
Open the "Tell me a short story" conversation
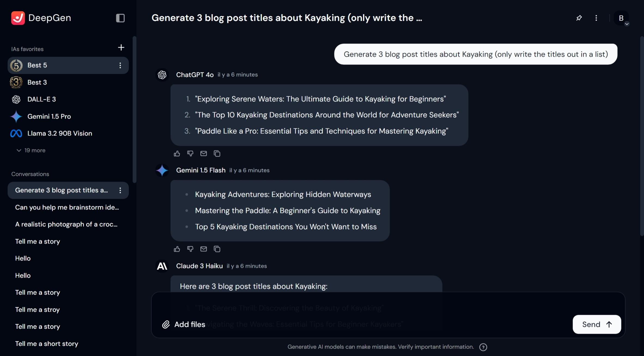click(x=47, y=344)
